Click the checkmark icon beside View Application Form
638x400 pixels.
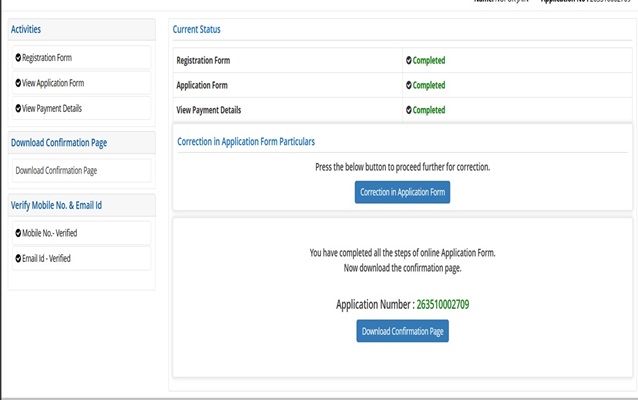pos(18,83)
